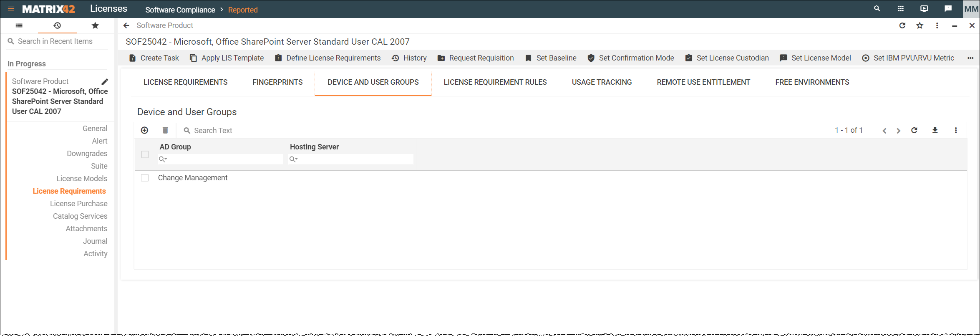Open Hosting Server column filter dropdown

(294, 159)
